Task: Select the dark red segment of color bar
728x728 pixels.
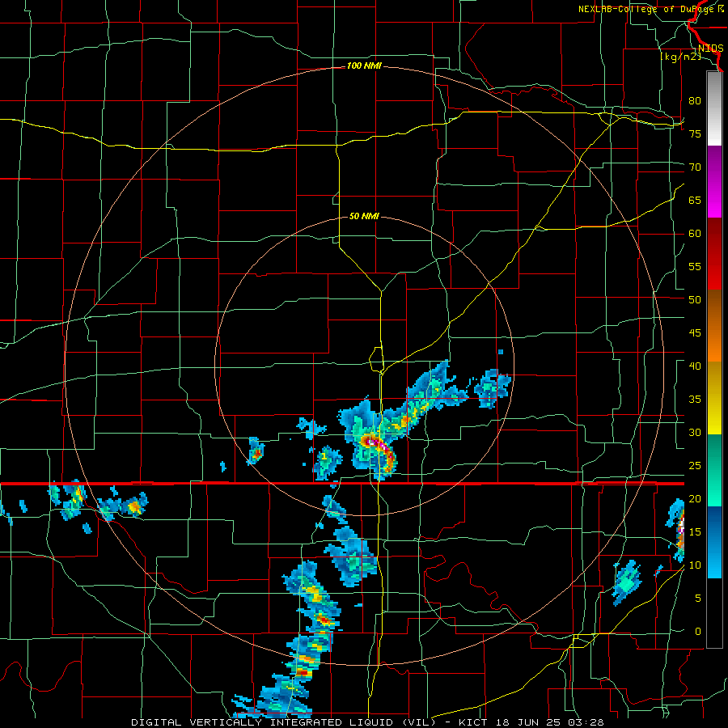Action: point(714,254)
